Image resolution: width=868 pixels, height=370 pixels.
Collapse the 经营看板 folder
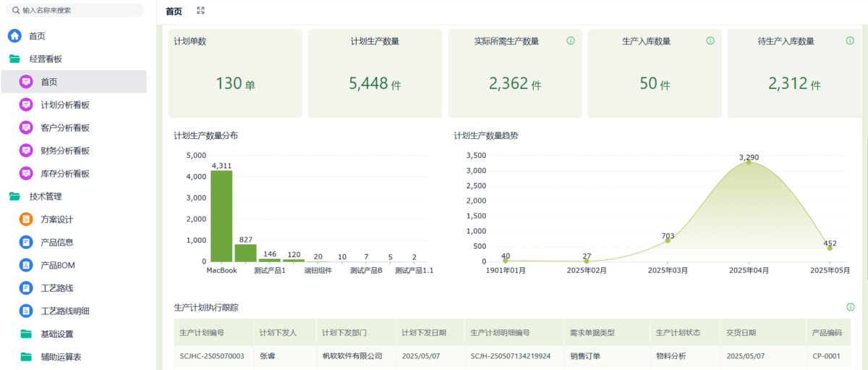[45, 59]
